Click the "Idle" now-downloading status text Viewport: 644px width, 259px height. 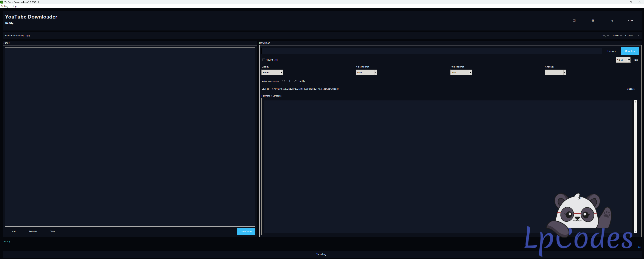pyautogui.click(x=28, y=36)
